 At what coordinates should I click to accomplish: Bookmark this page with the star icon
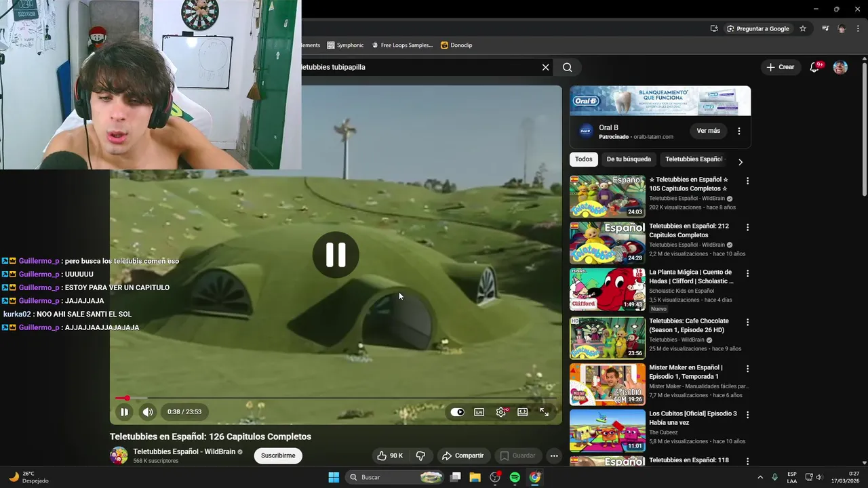803,28
